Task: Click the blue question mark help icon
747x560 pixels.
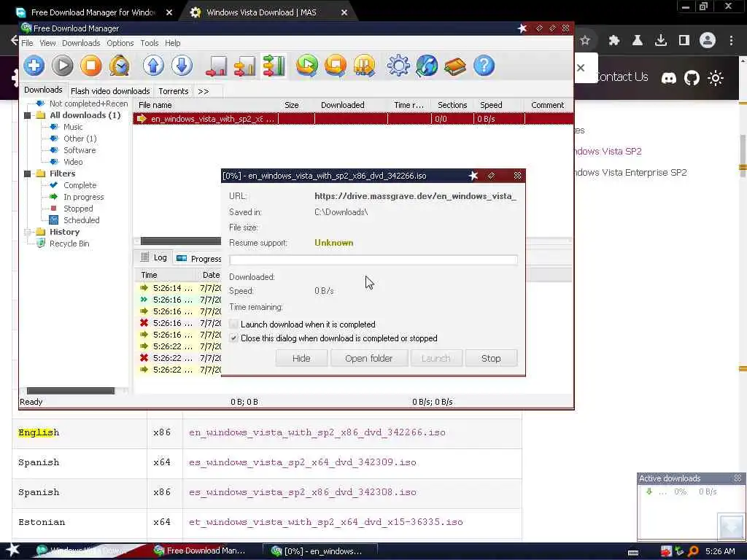Action: (484, 65)
